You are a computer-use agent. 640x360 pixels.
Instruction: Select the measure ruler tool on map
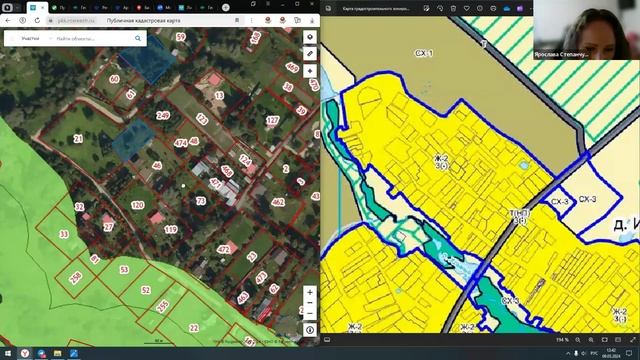coord(310,54)
